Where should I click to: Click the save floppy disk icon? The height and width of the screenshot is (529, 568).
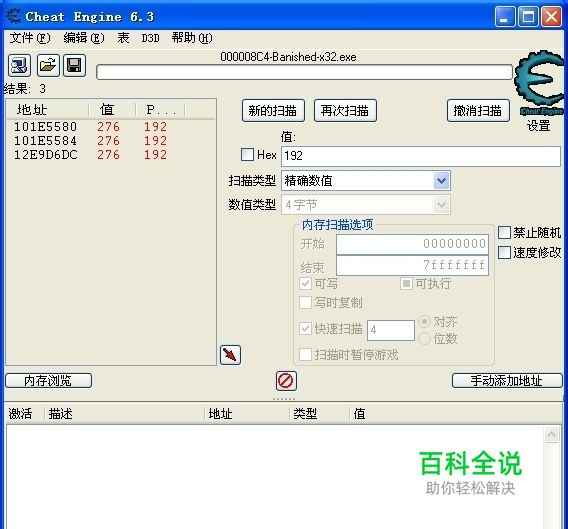pos(75,66)
